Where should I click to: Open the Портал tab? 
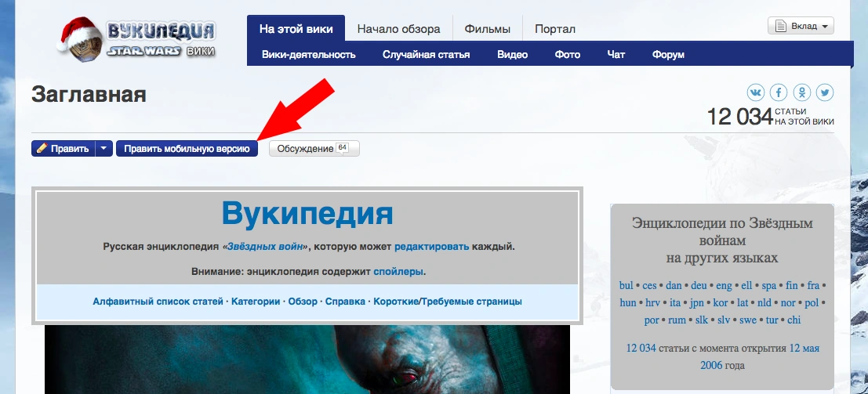tap(554, 29)
